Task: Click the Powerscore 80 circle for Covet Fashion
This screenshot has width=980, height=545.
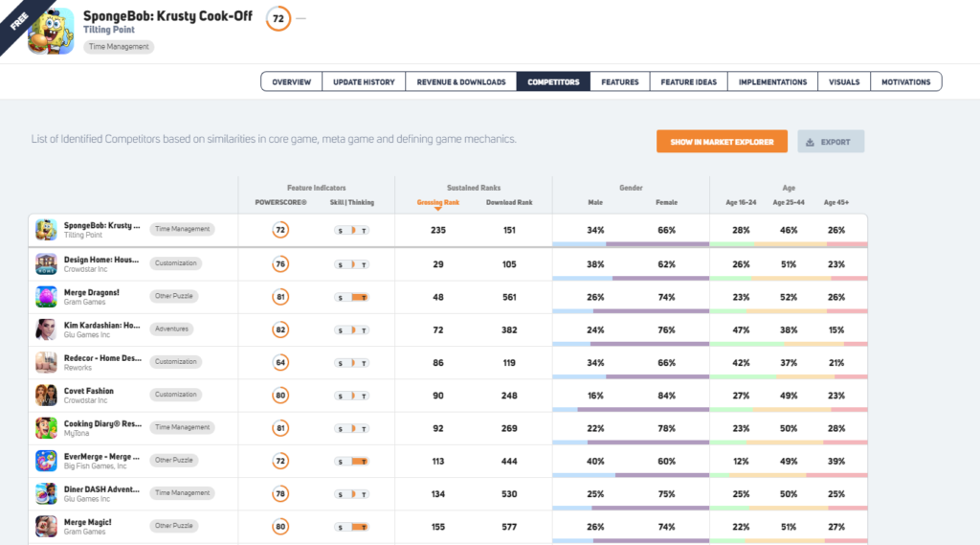Action: click(x=280, y=396)
